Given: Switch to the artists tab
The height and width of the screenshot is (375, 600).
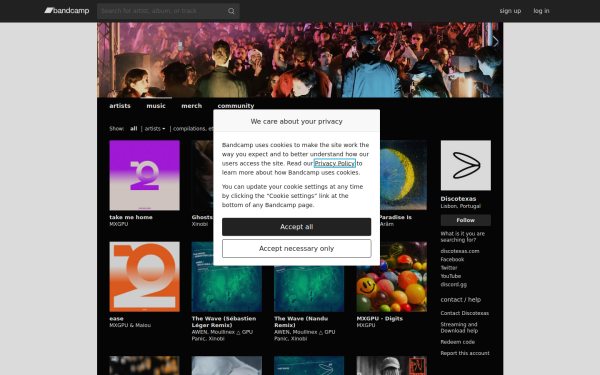Looking at the screenshot, I should coord(120,106).
